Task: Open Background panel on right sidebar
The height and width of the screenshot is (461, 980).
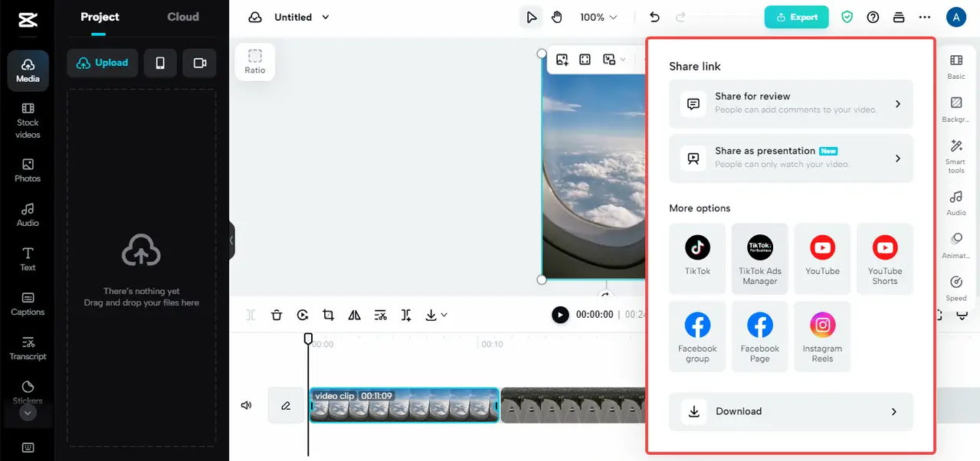Action: click(956, 110)
